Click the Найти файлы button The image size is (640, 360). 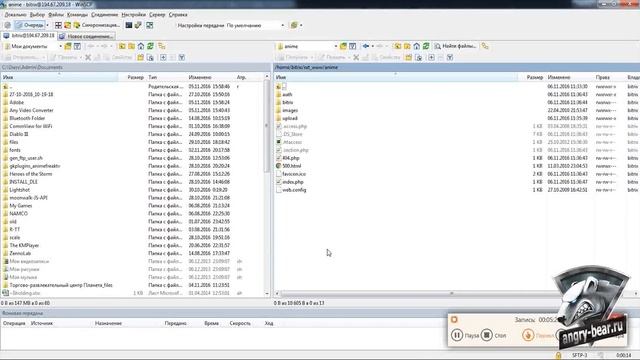coord(456,47)
